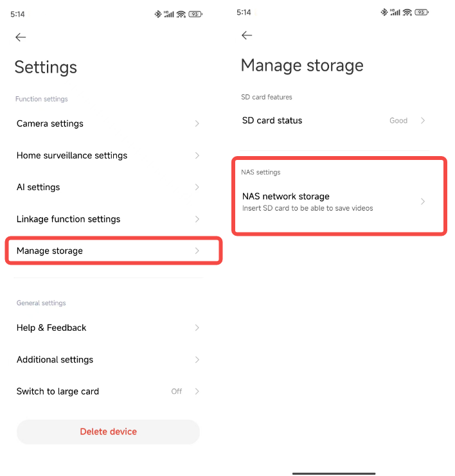Screen dimensions: 455x476
Task: Tap back arrow on Settings screen
Action: pos(21,37)
